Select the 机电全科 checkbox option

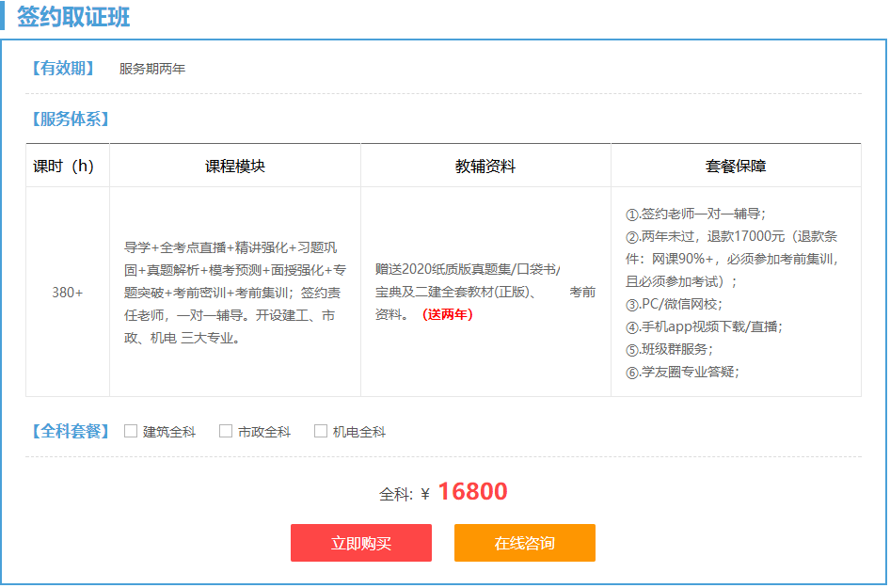click(321, 432)
